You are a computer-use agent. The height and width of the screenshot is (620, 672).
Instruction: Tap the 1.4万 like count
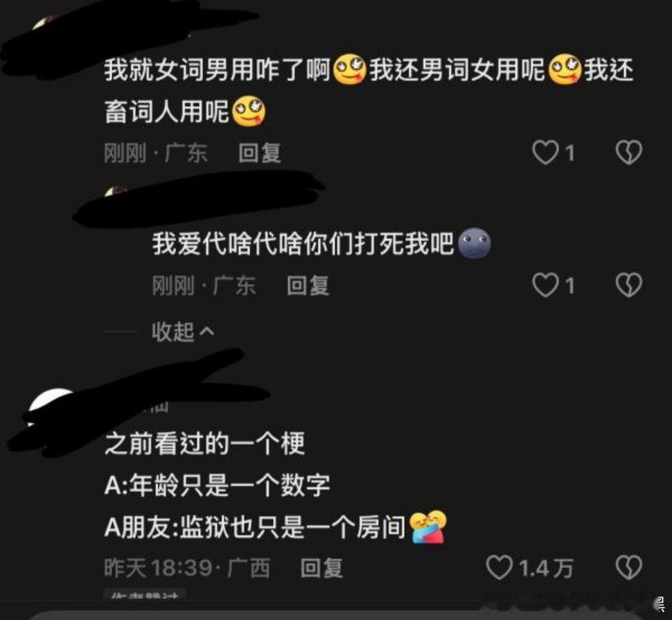(546, 568)
